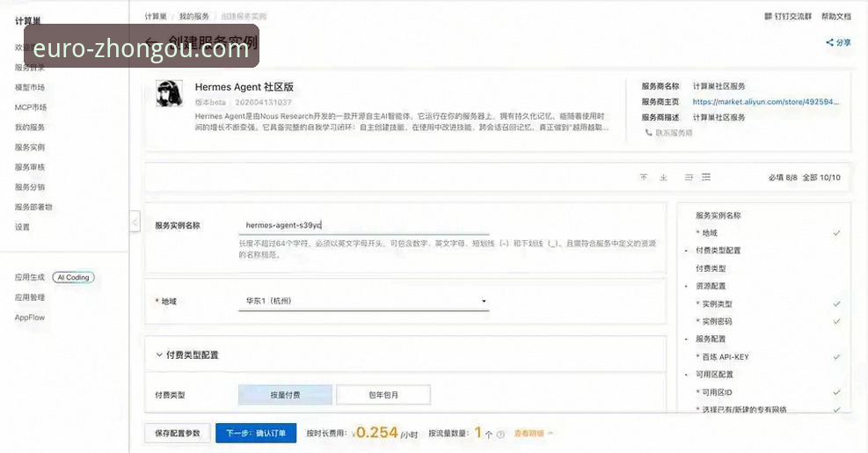Click the collapse-all list icon in toolbar
The image size is (868, 453).
pos(689,177)
